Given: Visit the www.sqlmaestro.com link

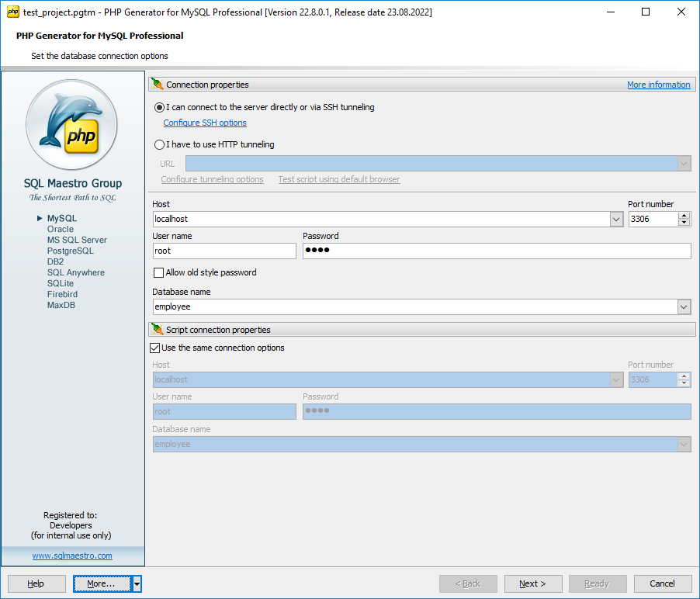Looking at the screenshot, I should tap(72, 556).
